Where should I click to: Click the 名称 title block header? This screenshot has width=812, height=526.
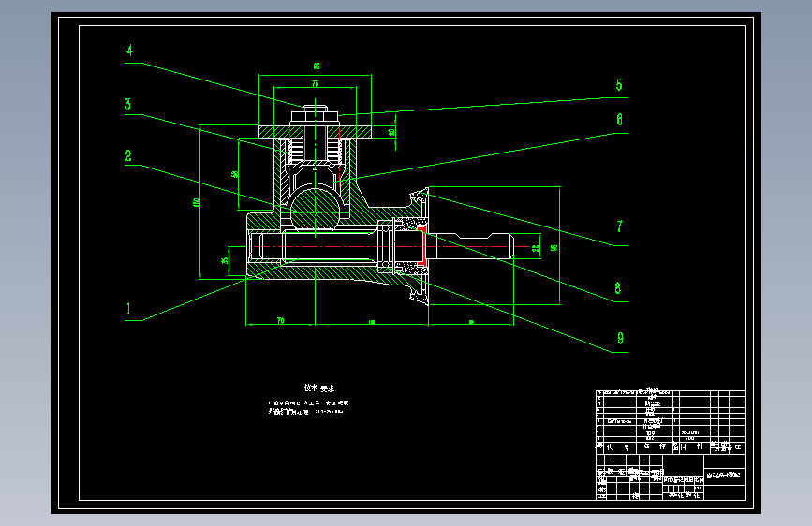pyautogui.click(x=655, y=446)
